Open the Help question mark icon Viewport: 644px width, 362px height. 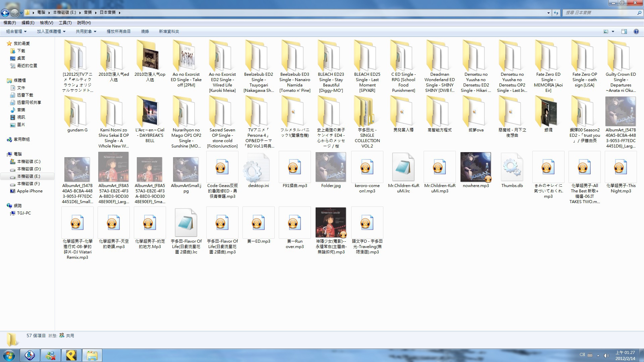636,32
